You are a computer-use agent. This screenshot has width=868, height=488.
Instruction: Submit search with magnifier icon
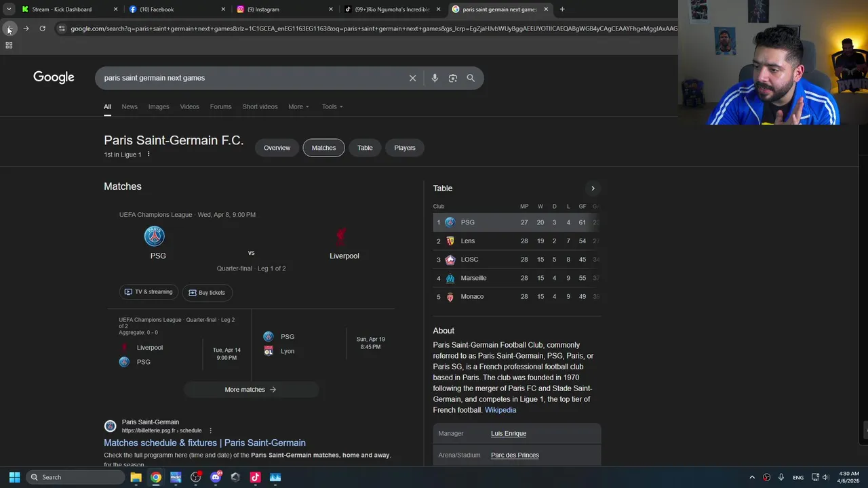coord(471,78)
